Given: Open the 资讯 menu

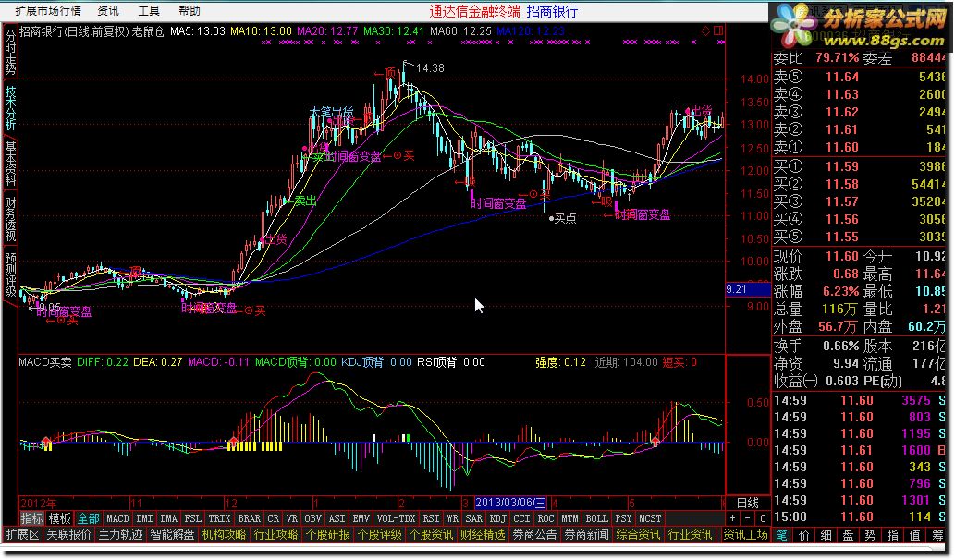Looking at the screenshot, I should tap(108, 11).
